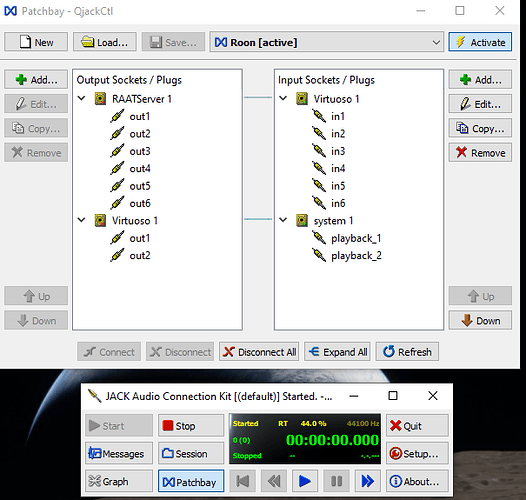526x500 pixels.
Task: Select RAATServer out3 plug icon
Action: coord(117,151)
